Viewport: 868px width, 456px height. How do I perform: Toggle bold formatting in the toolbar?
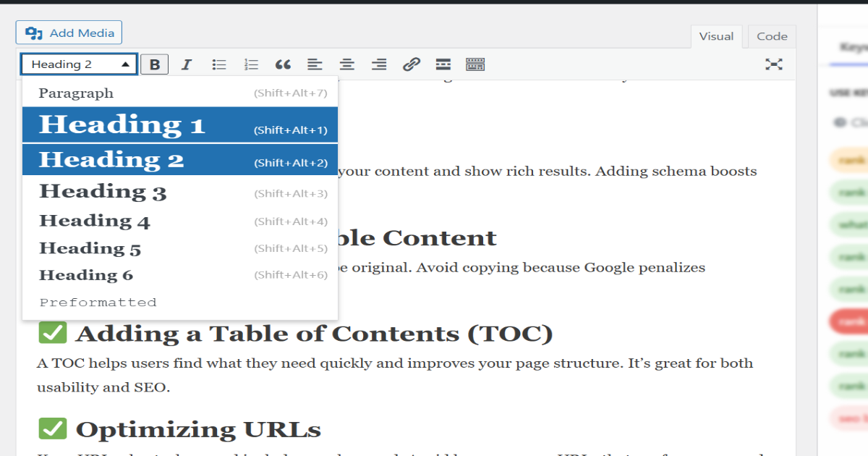coord(154,64)
